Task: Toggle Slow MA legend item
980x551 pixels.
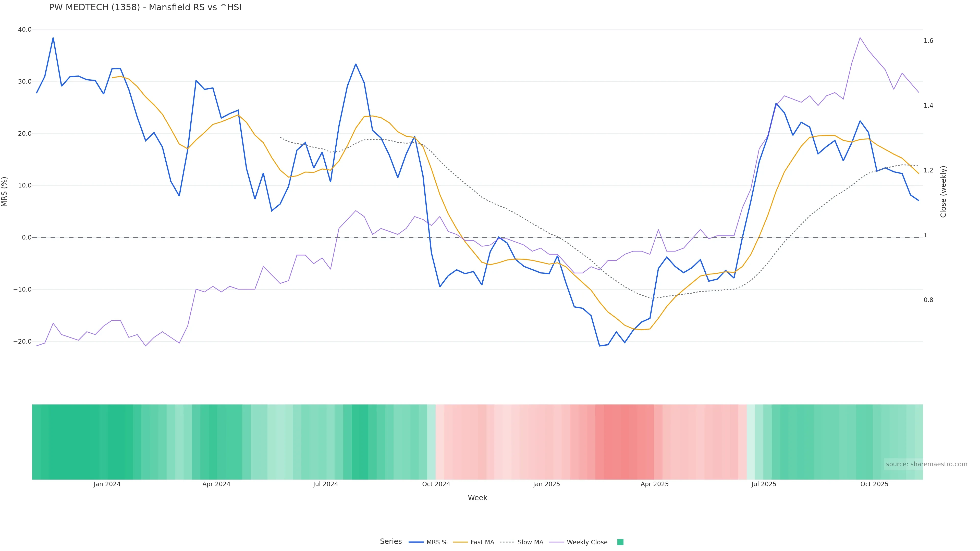Action: coord(530,542)
